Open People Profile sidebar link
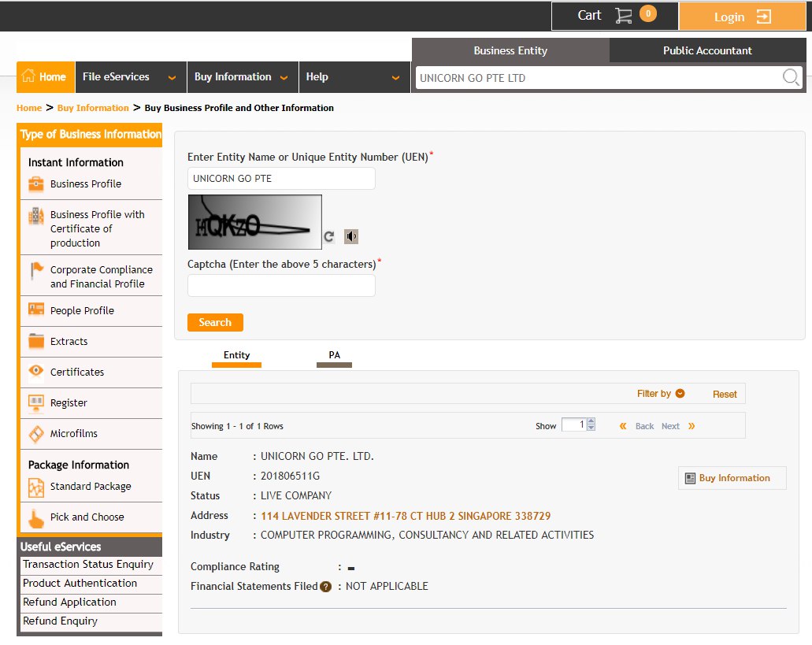Screen dimensions: 812x645 click(x=82, y=310)
